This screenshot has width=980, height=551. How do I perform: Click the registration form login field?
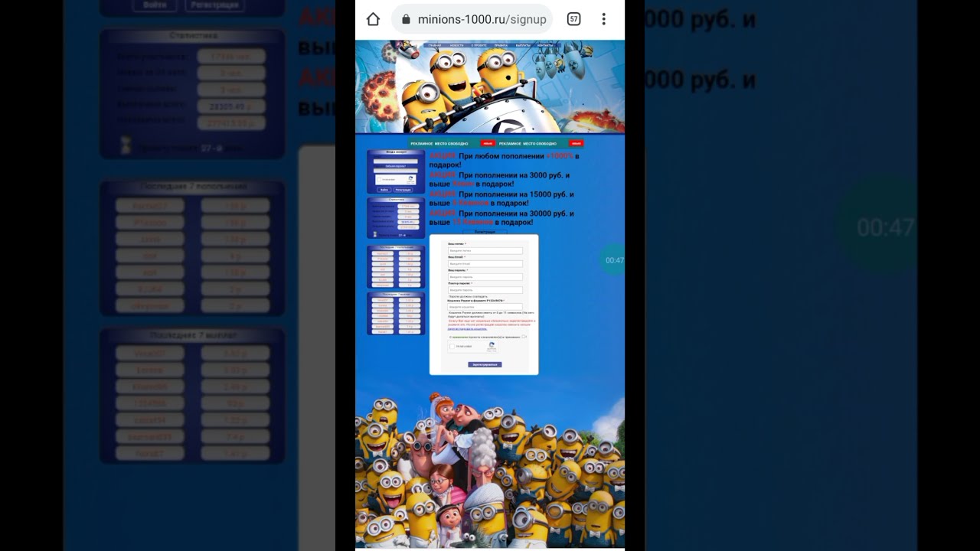[x=485, y=250]
